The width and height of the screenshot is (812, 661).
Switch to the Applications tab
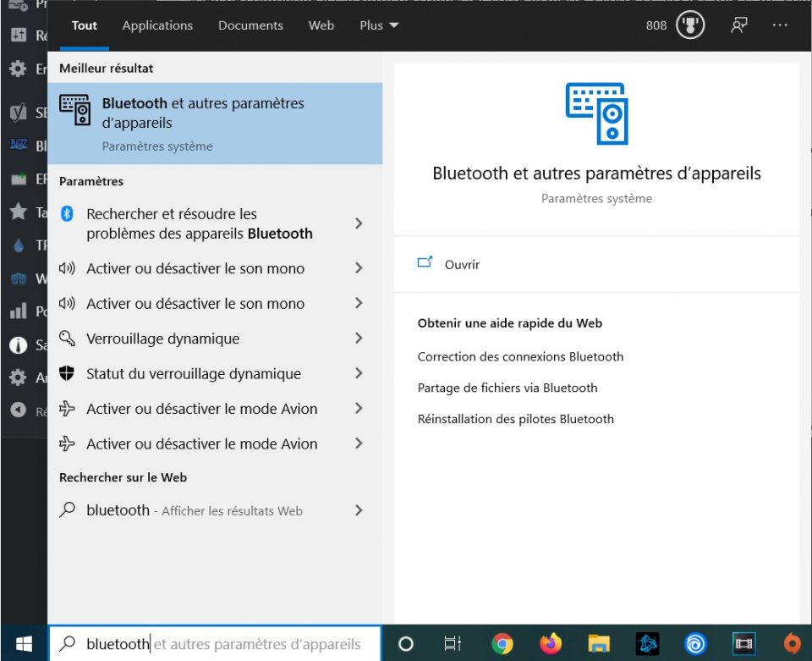coord(157,25)
